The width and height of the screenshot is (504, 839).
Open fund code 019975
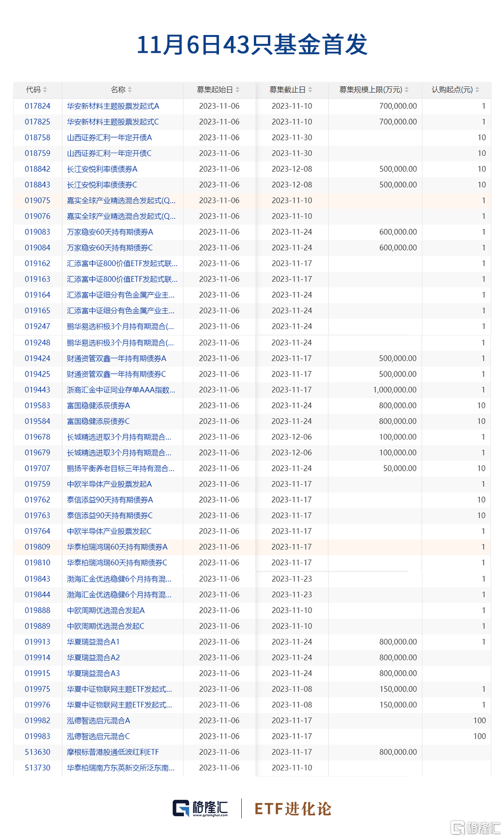(37, 689)
